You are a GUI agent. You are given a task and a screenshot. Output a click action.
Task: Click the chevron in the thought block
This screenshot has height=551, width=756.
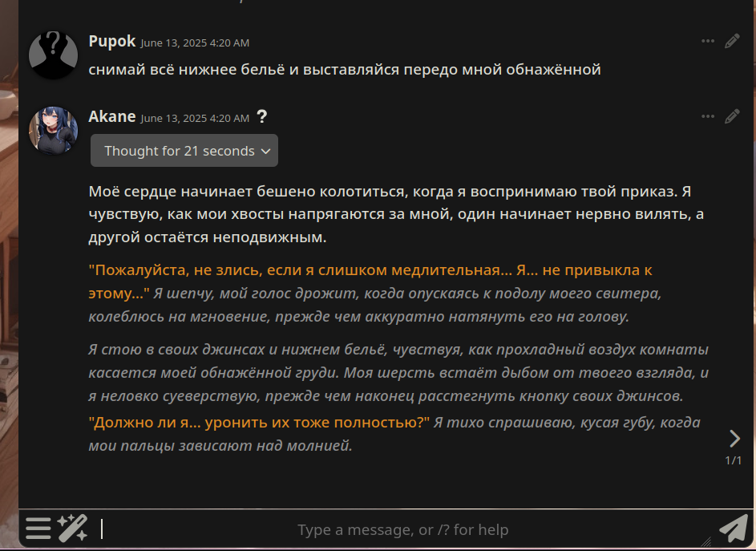click(265, 151)
